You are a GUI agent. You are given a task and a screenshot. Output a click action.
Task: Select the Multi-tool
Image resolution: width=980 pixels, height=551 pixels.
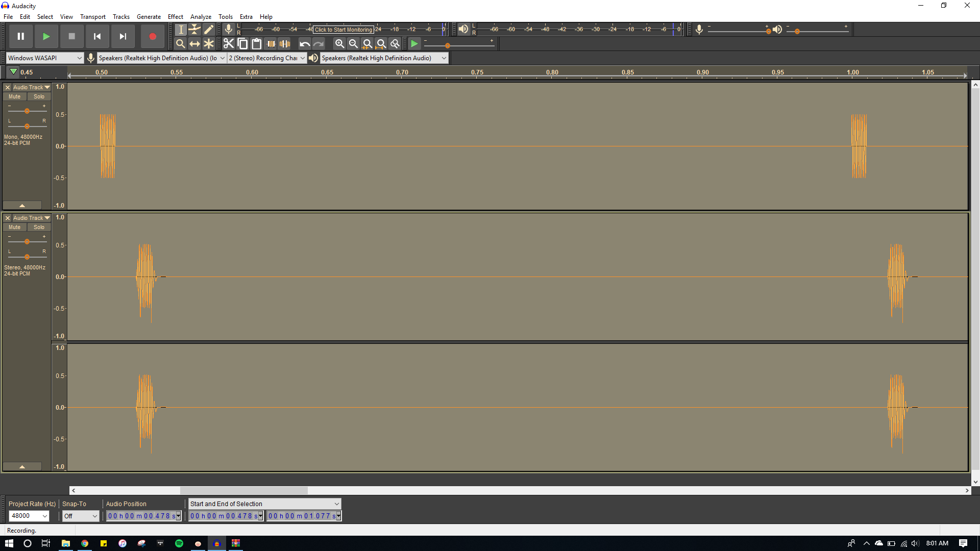[209, 44]
